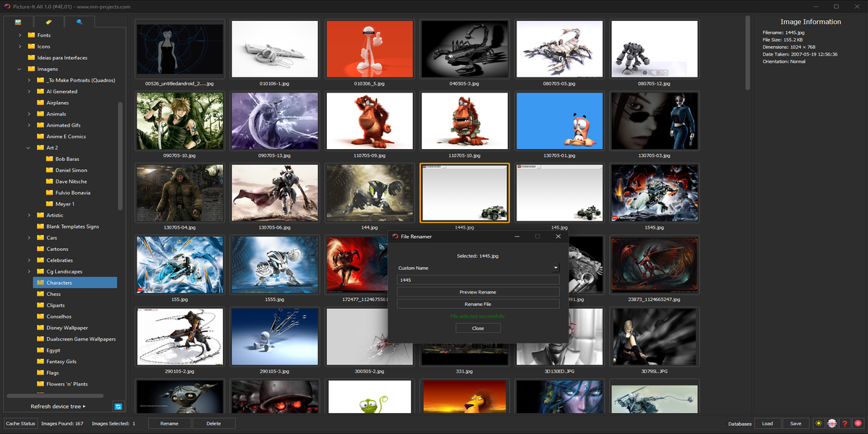This screenshot has width=868, height=434.
Task: Close the File Renamer with Close button
Action: coord(478,328)
